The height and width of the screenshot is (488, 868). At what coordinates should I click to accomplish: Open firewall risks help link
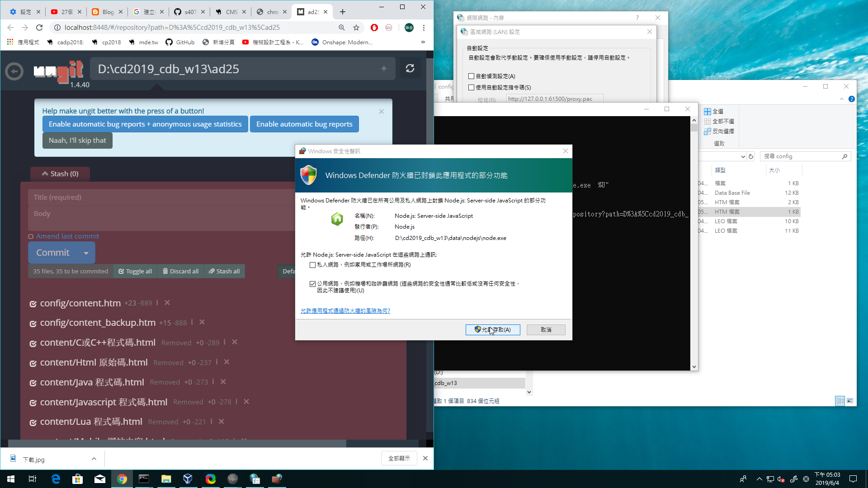345,311
